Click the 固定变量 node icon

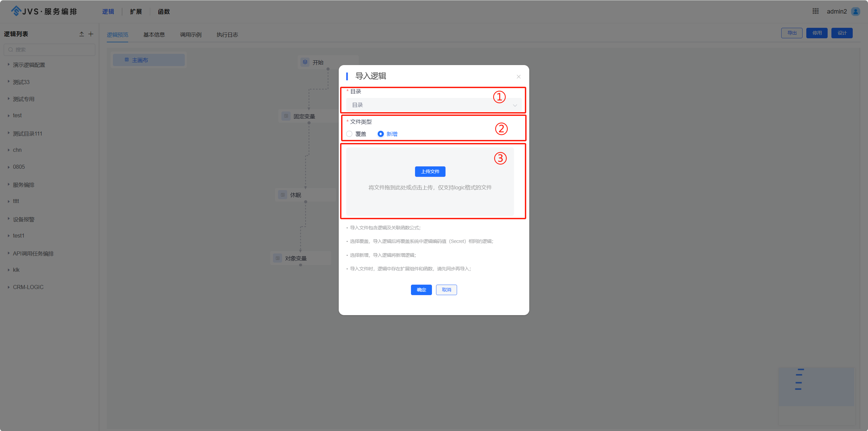[x=286, y=116]
